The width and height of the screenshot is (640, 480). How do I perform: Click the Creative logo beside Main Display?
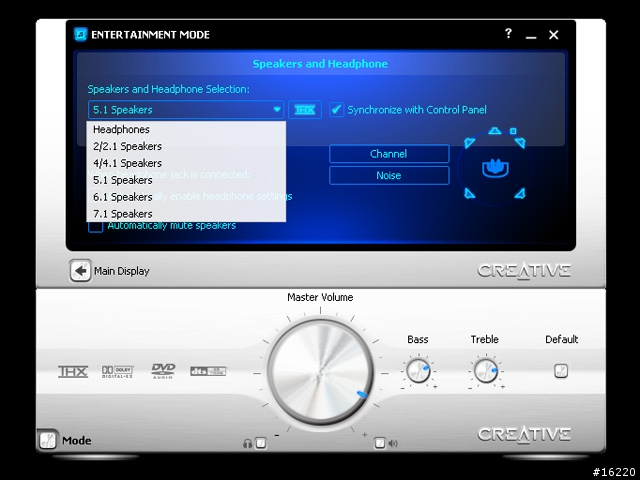[524, 271]
